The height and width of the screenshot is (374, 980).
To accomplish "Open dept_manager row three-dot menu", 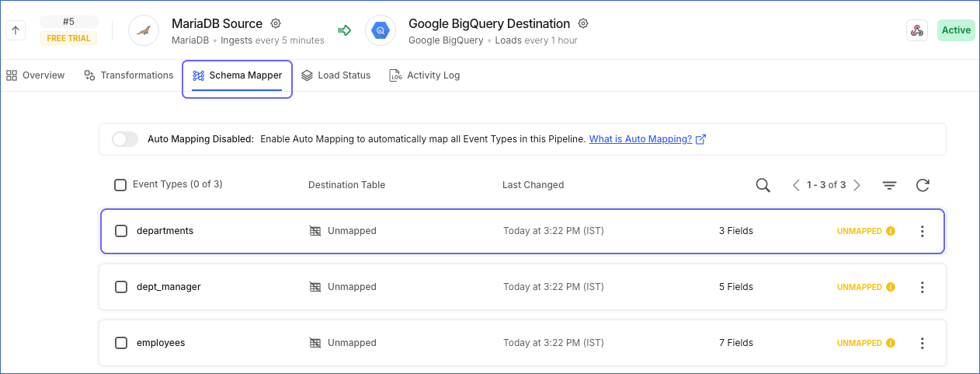I will (x=923, y=287).
